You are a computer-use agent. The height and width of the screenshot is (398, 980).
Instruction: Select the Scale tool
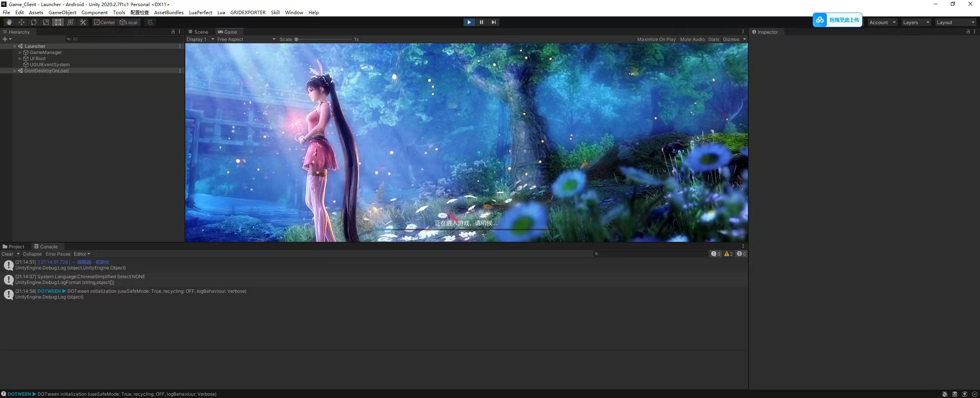[x=46, y=22]
